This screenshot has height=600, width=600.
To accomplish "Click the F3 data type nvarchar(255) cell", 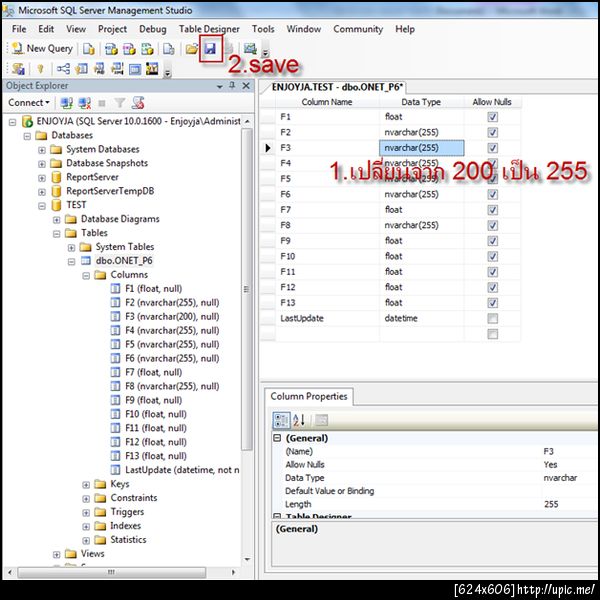I will [421, 148].
